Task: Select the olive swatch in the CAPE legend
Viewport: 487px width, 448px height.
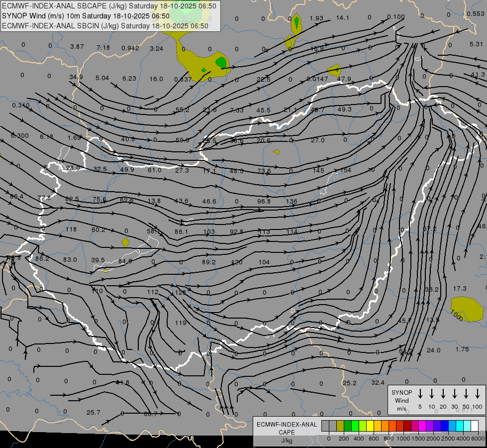Action: pos(340,426)
